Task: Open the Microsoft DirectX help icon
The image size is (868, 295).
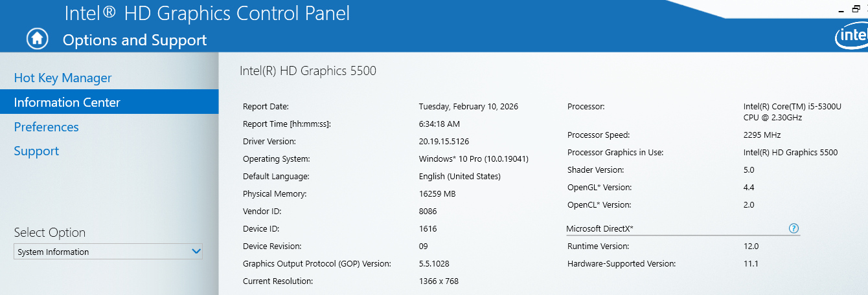Action: [x=794, y=228]
